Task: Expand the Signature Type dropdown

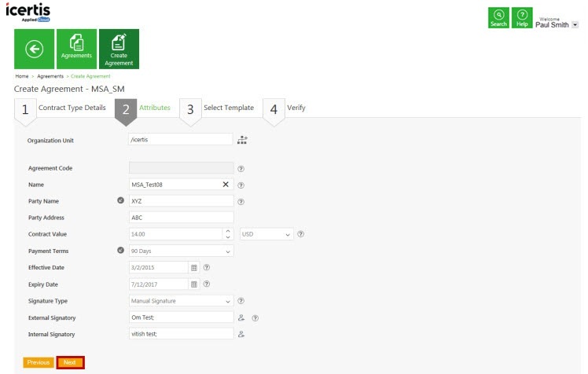Action: (229, 301)
